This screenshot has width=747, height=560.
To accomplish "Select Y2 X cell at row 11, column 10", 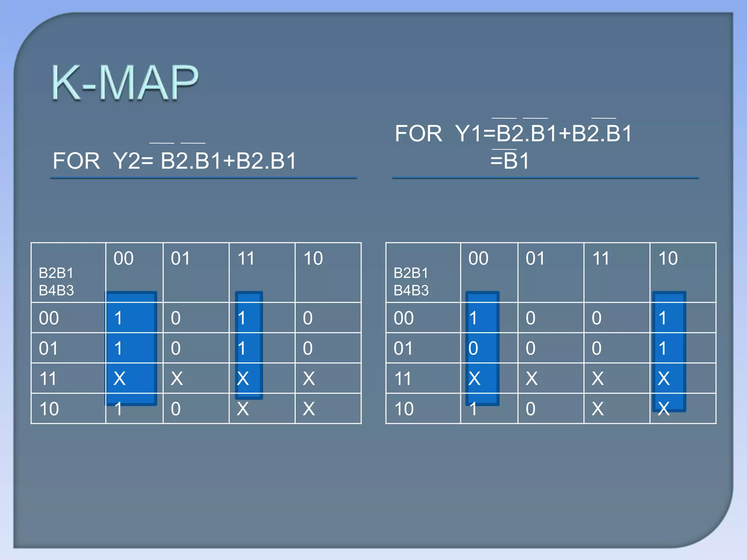I will pos(328,378).
